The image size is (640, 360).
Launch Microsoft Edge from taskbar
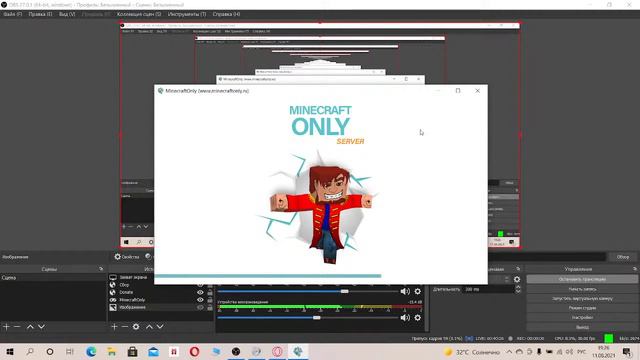point(91,351)
